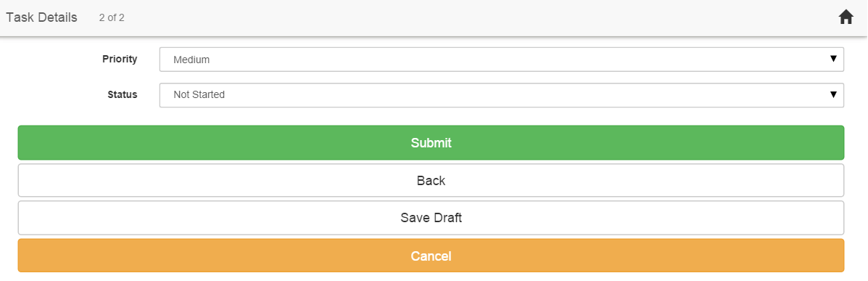Cancel the task entry
This screenshot has width=868, height=281.
pyautogui.click(x=431, y=256)
